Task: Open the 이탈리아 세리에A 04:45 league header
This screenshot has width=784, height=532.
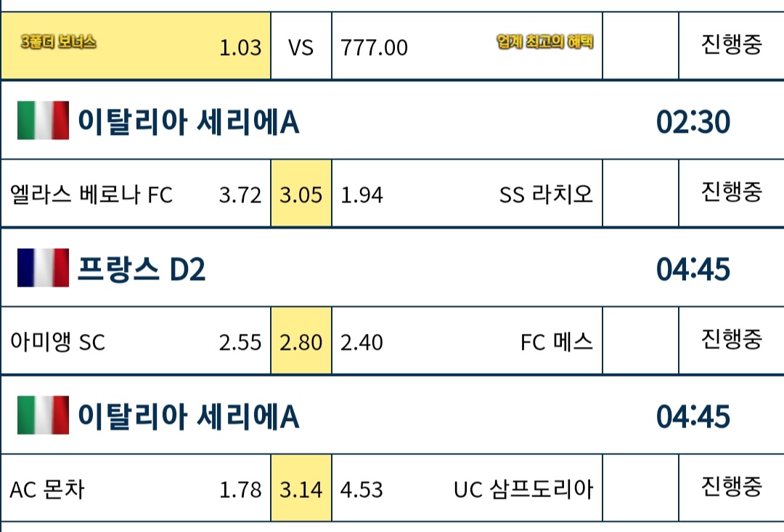Action: tap(393, 415)
